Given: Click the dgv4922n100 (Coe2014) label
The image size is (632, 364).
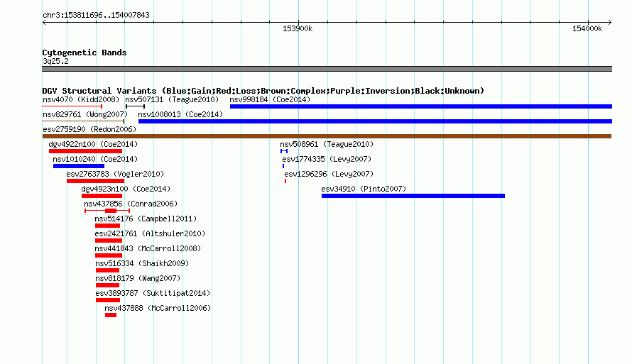Looking at the screenshot, I should (93, 144).
